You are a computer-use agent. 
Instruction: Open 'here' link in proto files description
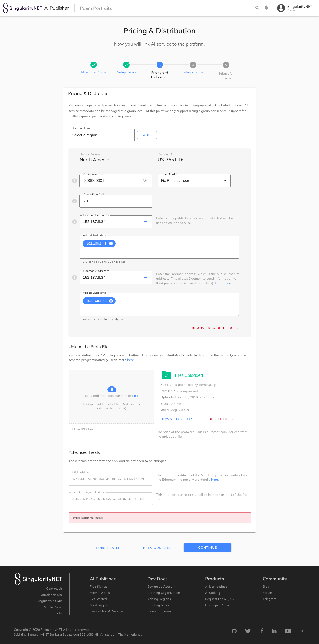click(x=130, y=360)
